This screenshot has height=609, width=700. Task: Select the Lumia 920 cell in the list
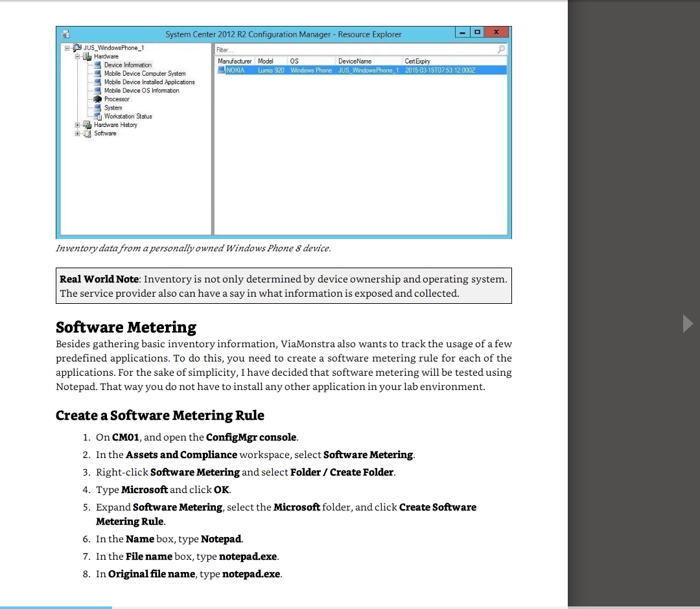click(271, 70)
